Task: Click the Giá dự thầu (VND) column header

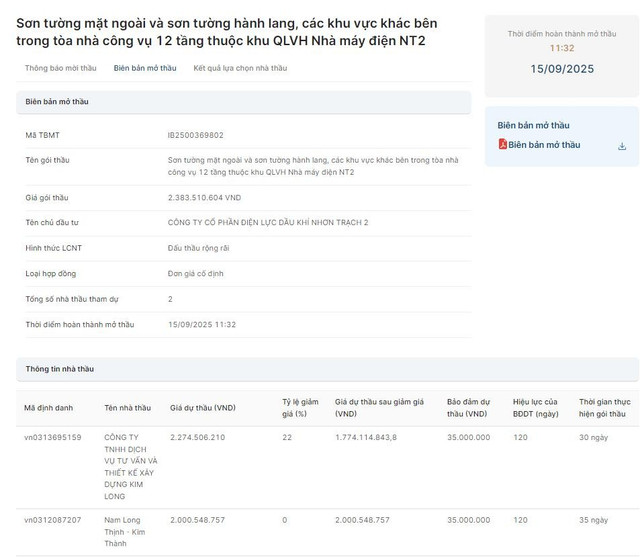Action: pos(203,408)
